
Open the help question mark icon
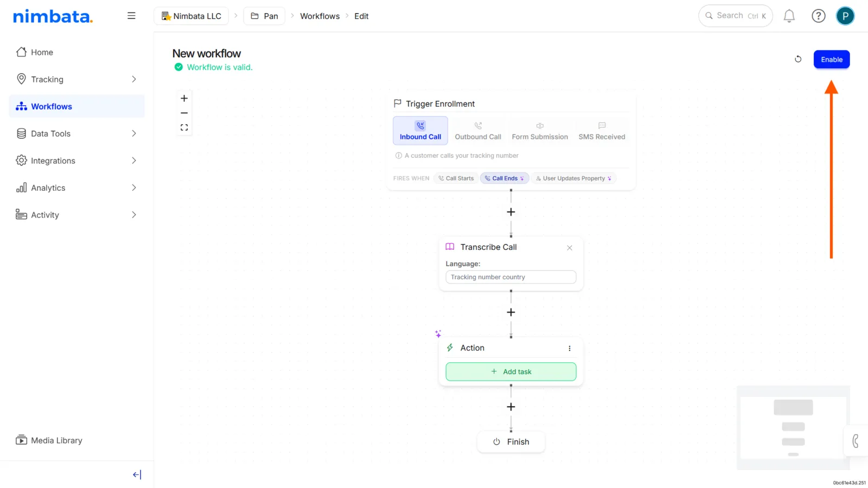[818, 16]
